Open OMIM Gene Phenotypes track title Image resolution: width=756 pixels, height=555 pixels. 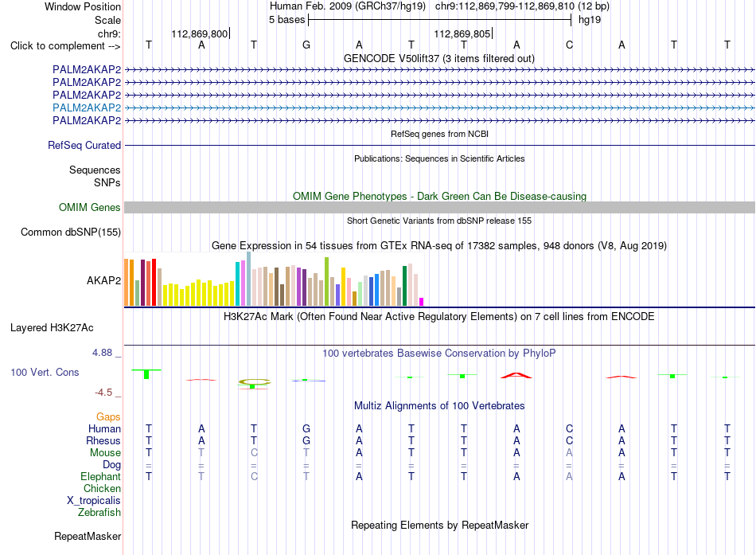click(x=440, y=196)
